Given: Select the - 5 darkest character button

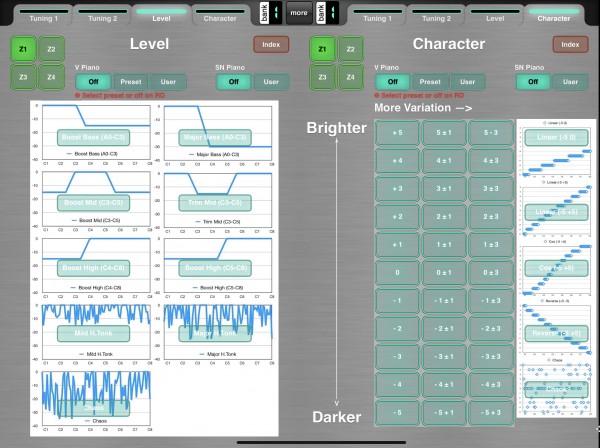Looking at the screenshot, I should click(x=397, y=412).
